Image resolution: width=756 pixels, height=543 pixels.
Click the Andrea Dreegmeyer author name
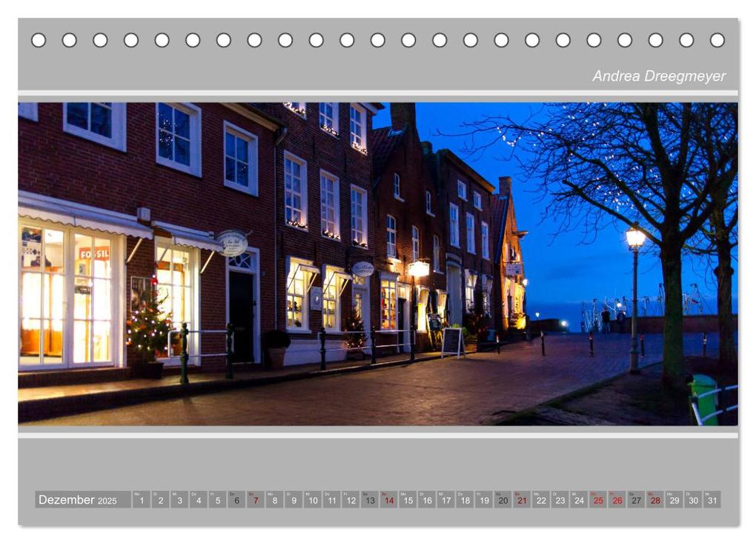pos(659,76)
